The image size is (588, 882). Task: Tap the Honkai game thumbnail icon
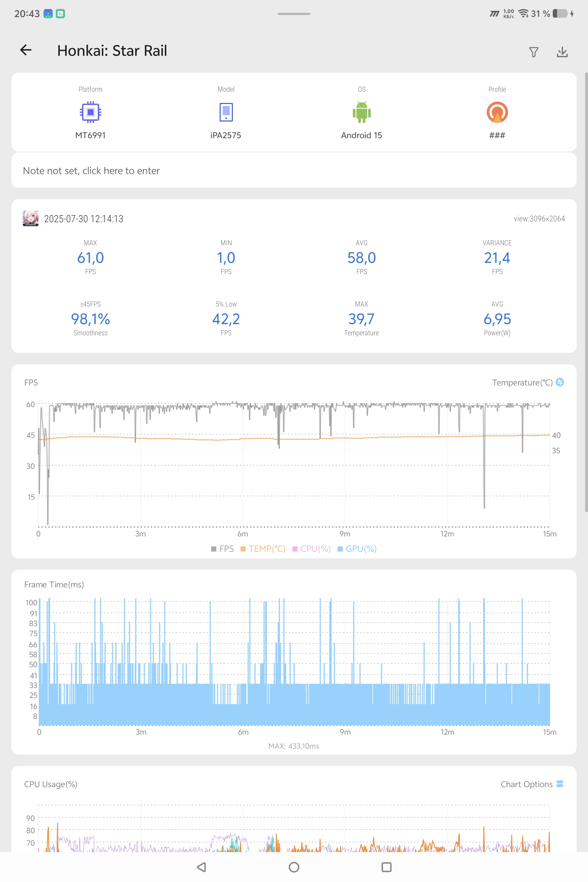[x=30, y=218]
